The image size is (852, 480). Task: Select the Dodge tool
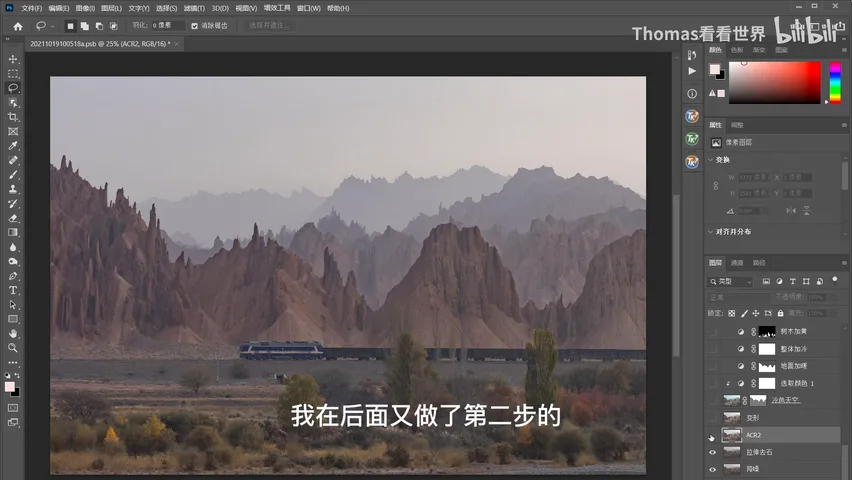pyautogui.click(x=13, y=261)
